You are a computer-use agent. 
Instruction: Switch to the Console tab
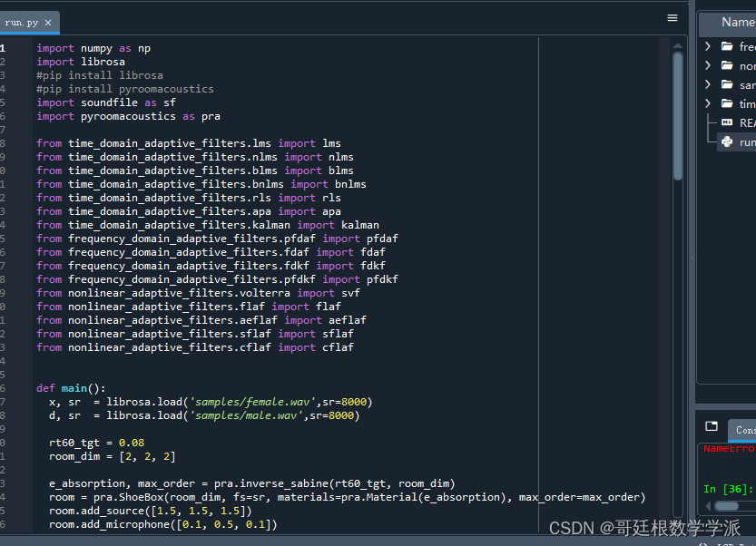pos(744,430)
